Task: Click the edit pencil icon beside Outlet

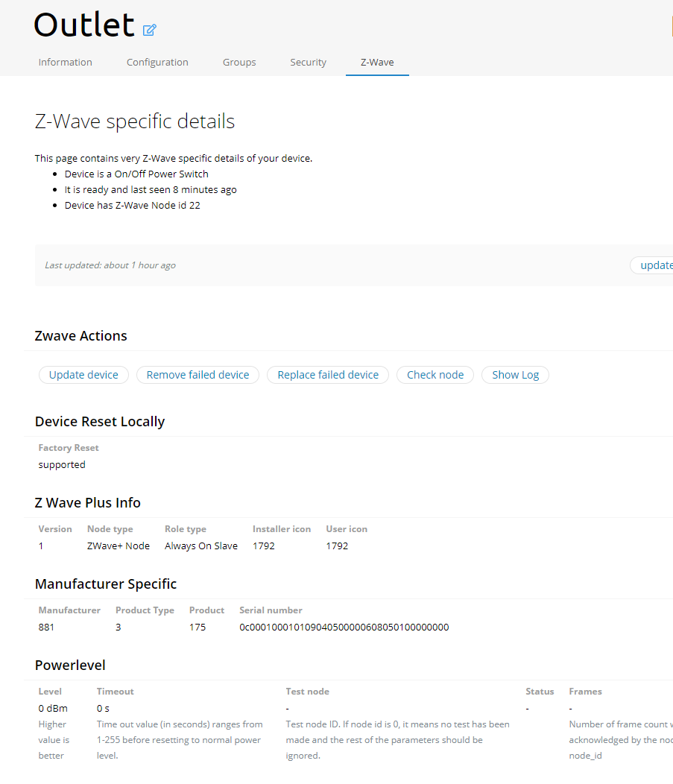Action: (150, 30)
